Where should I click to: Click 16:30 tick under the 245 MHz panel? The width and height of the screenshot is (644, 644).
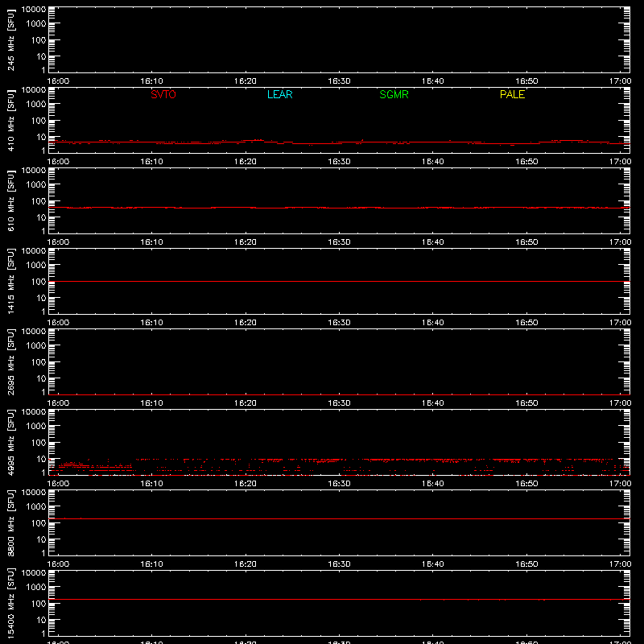coord(339,81)
